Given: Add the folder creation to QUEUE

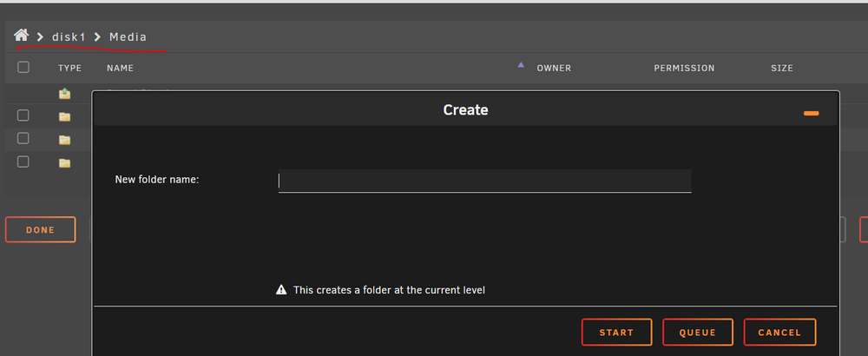Looking at the screenshot, I should (698, 333).
